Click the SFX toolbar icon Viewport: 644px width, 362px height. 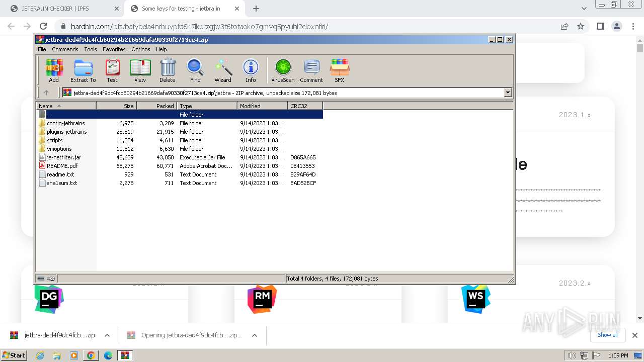coord(340,70)
